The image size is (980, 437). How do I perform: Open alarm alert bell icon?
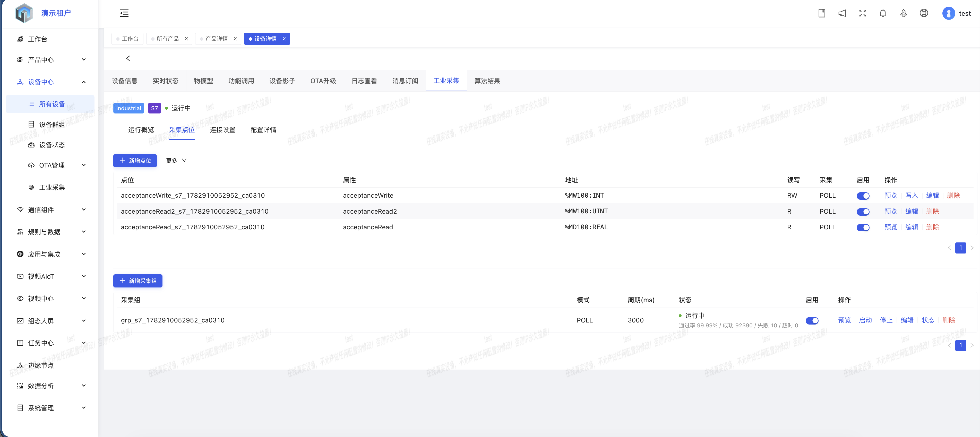904,13
